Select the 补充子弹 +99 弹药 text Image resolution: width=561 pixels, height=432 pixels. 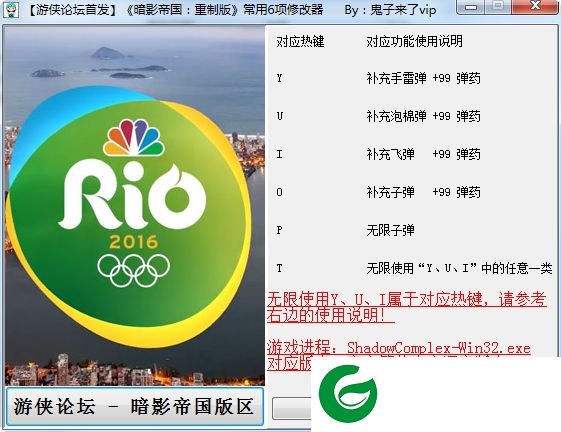[423, 192]
